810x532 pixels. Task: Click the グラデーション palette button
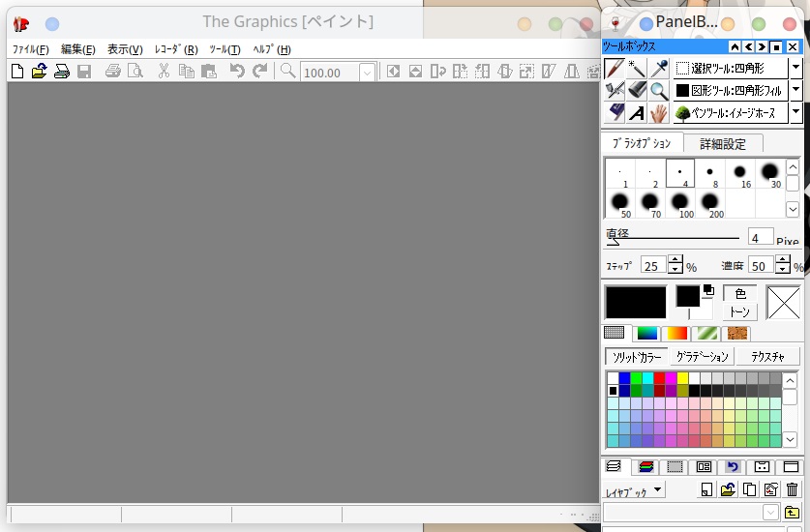702,357
